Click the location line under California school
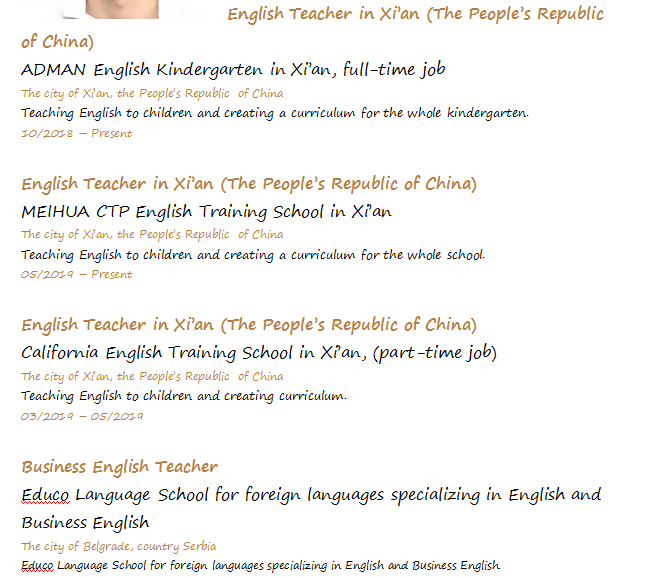This screenshot has width=657, height=578. (152, 376)
